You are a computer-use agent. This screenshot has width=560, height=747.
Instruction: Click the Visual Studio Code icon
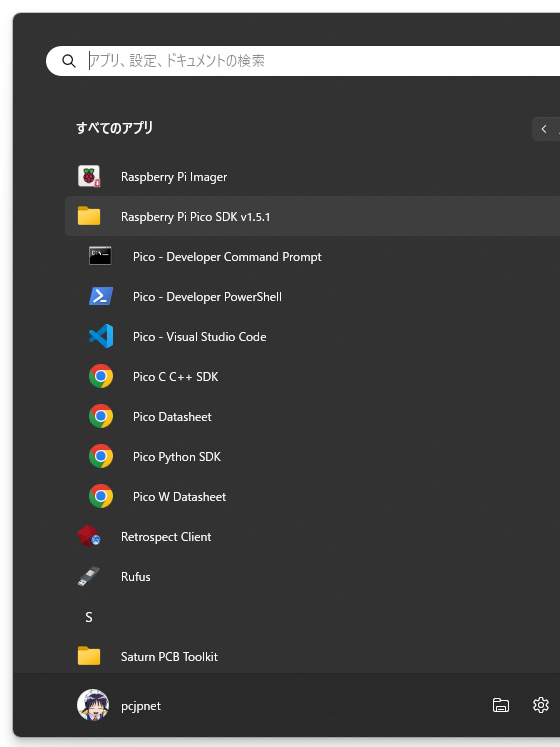101,336
